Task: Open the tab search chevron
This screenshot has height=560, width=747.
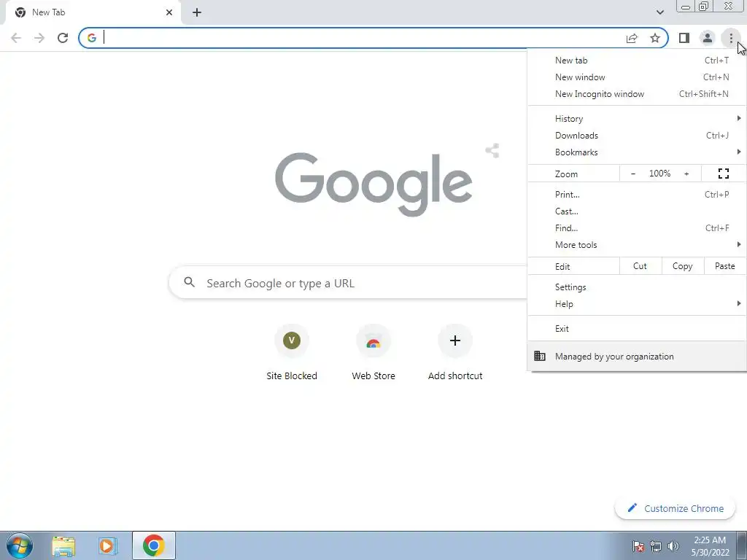Action: tap(659, 12)
